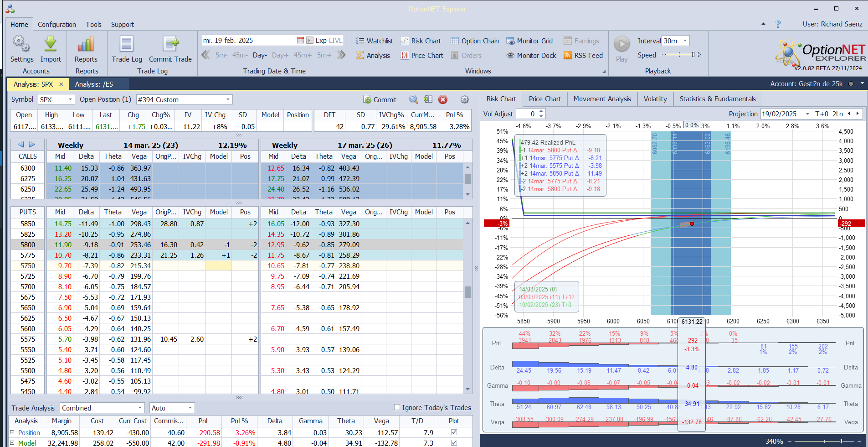Open the Risk Chart window from ribbon

coord(421,41)
